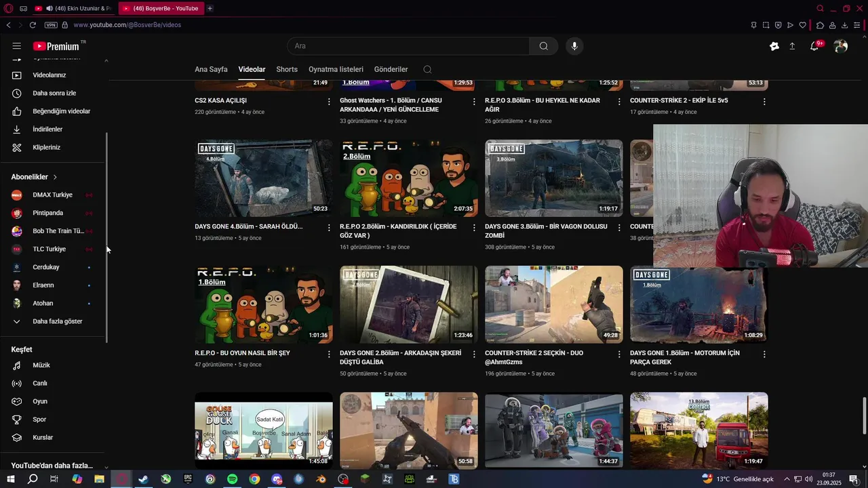Open the Create upload icon
The width and height of the screenshot is (868, 488).
792,46
